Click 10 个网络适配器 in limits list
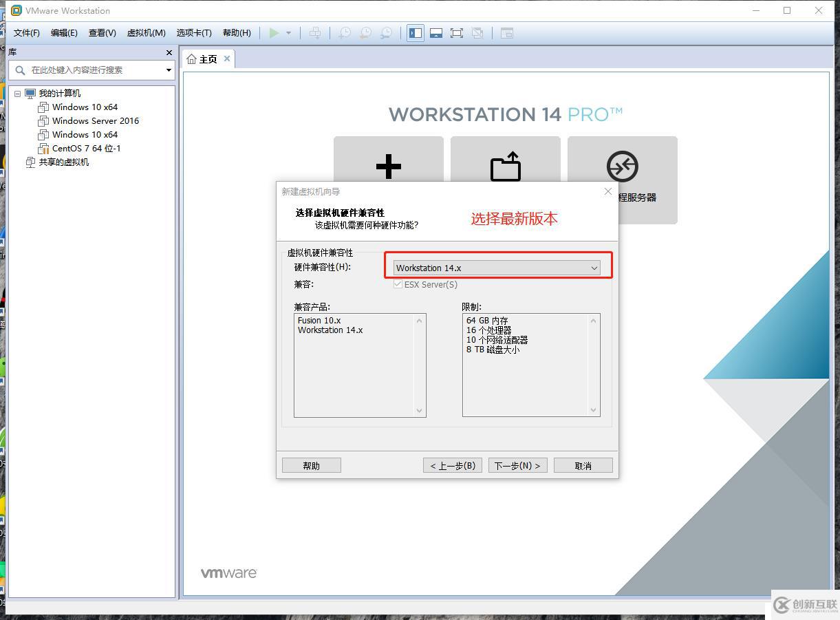Viewport: 840px width, 620px height. tap(497, 340)
